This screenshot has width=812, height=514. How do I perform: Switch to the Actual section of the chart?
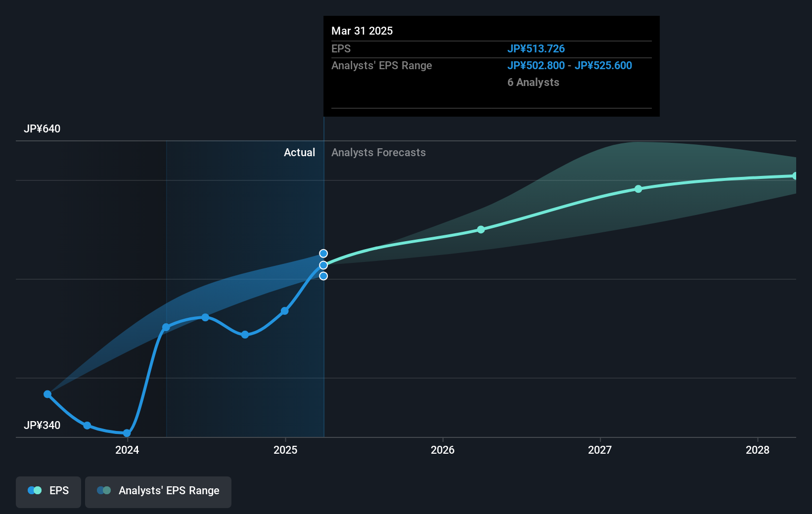300,153
